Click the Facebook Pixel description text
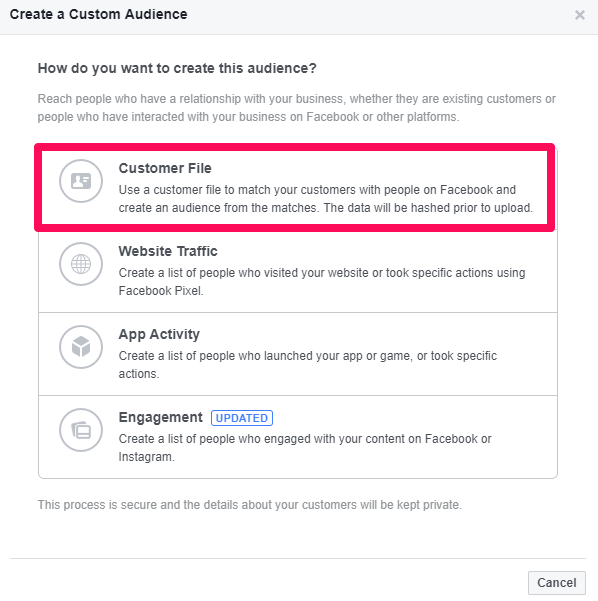 (x=322, y=282)
